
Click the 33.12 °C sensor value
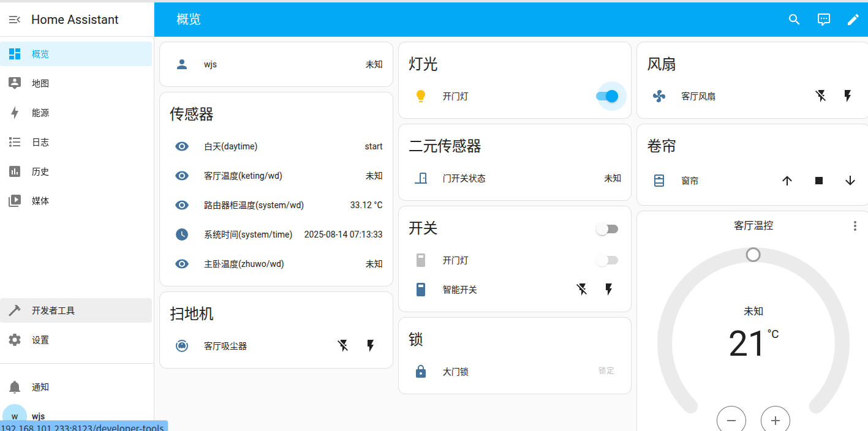pyautogui.click(x=366, y=205)
